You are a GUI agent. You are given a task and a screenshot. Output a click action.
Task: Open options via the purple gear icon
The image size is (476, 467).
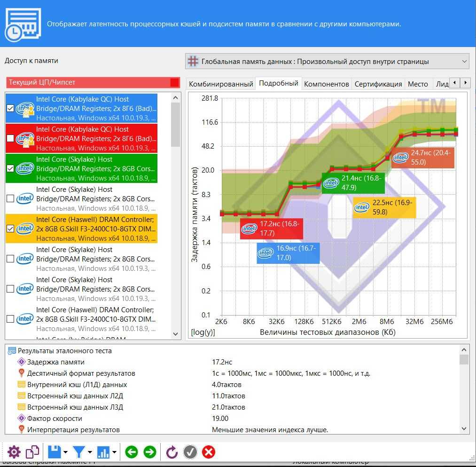click(14, 452)
